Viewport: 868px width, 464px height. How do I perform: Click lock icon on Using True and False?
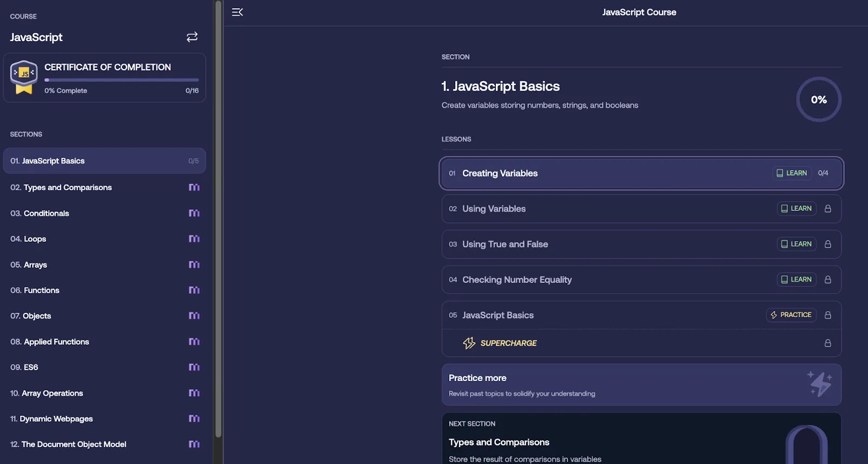828,244
